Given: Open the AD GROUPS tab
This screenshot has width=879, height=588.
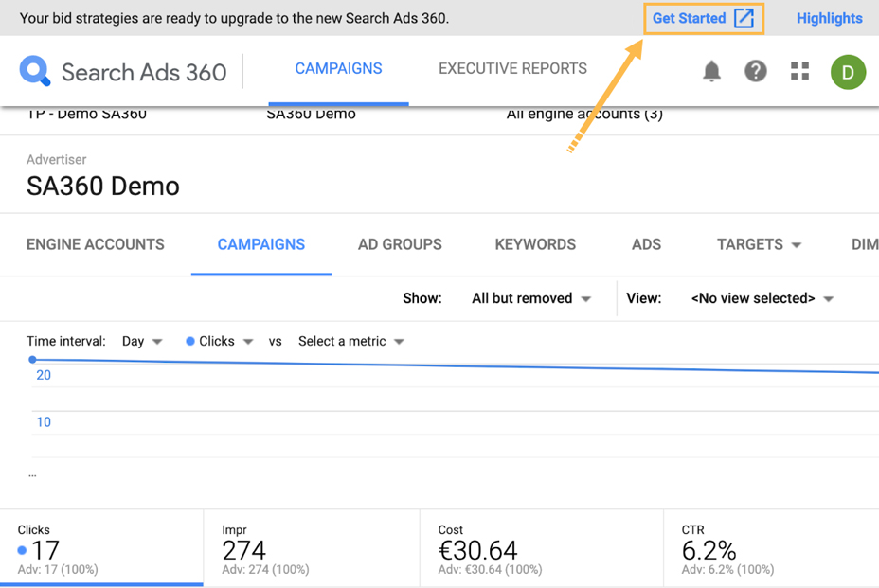Looking at the screenshot, I should point(400,244).
